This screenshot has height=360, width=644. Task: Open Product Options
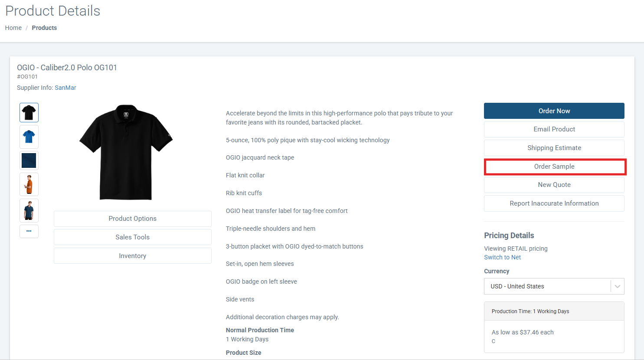[133, 219]
